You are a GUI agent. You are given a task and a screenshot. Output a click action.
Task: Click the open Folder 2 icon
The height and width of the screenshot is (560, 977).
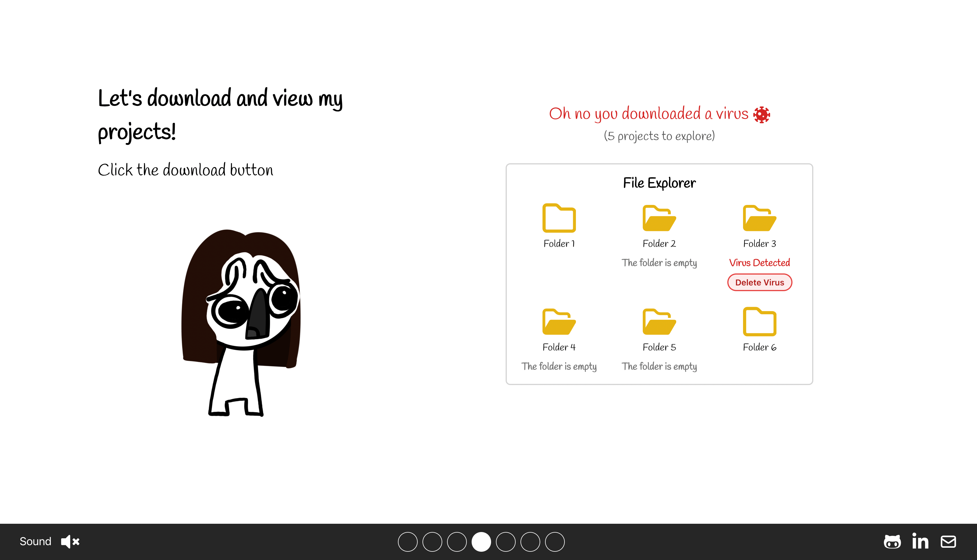[x=659, y=218]
